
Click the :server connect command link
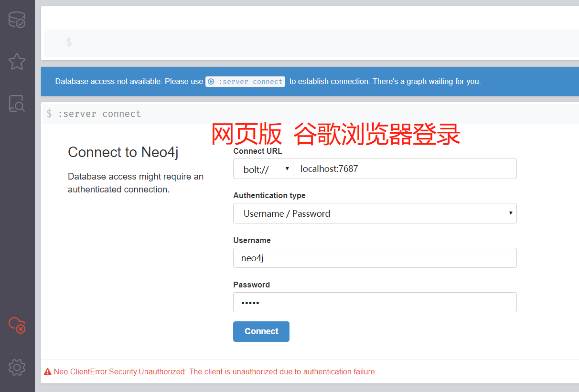246,82
